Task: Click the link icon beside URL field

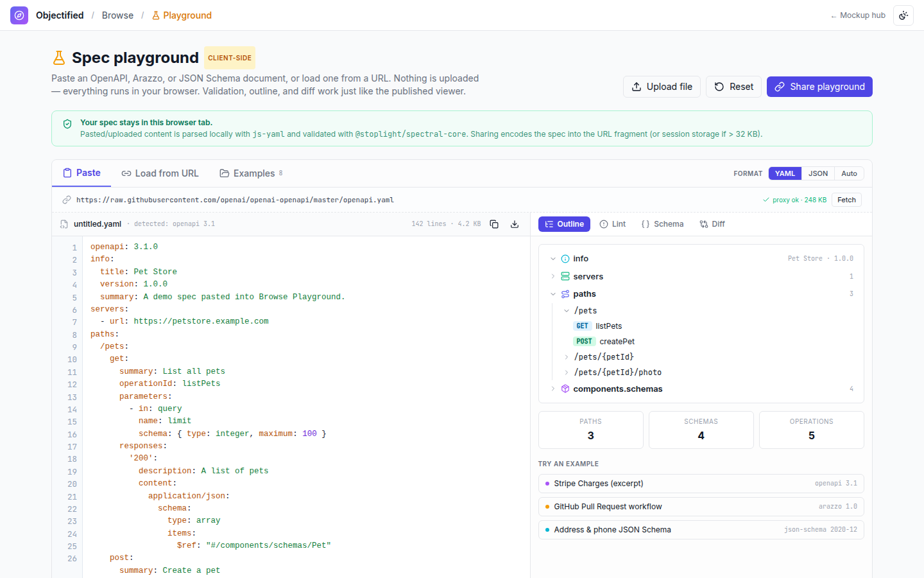Action: 66,200
